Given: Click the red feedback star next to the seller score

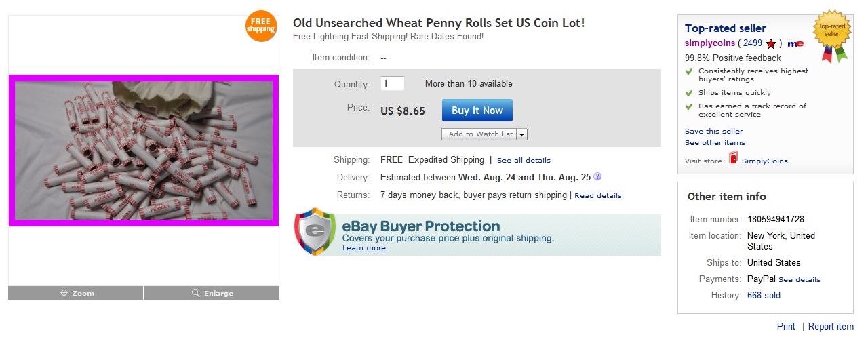Looking at the screenshot, I should click(771, 43).
